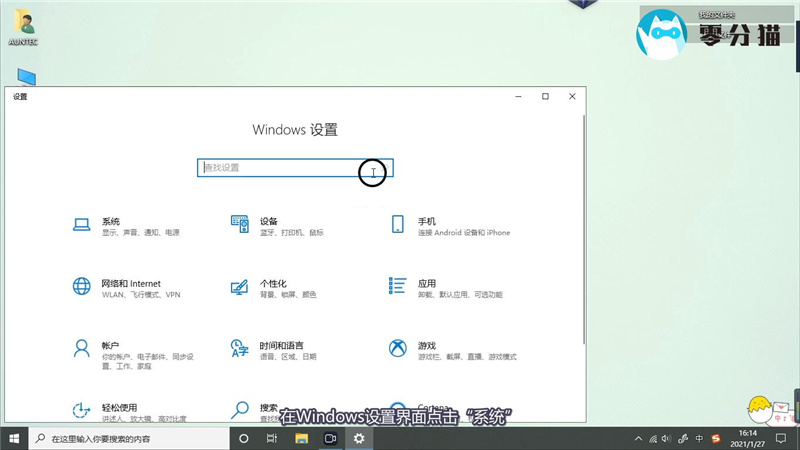Viewport: 800px width, 450px height.
Task: Click the Windows Start button
Action: click(14, 439)
